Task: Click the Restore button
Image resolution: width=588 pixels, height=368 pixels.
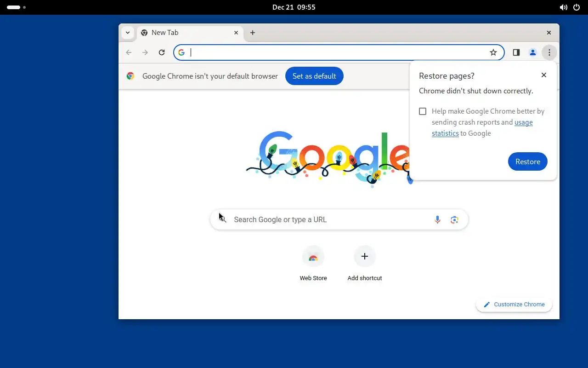Action: (x=528, y=161)
